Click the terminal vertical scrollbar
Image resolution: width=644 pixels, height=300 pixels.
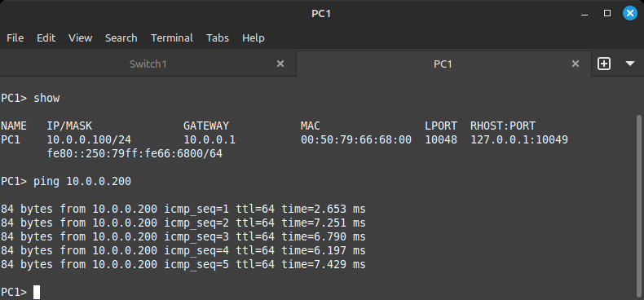point(640,205)
